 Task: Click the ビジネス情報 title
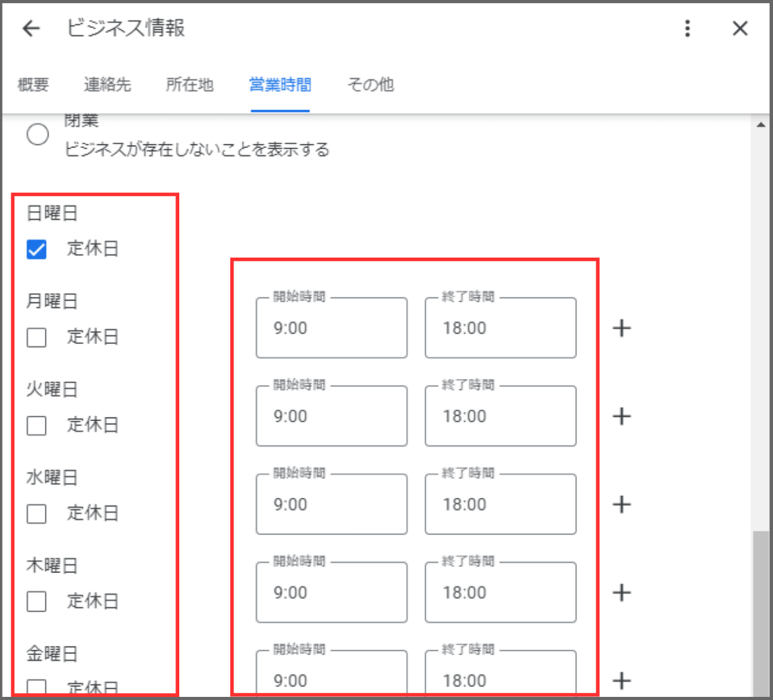point(126,29)
